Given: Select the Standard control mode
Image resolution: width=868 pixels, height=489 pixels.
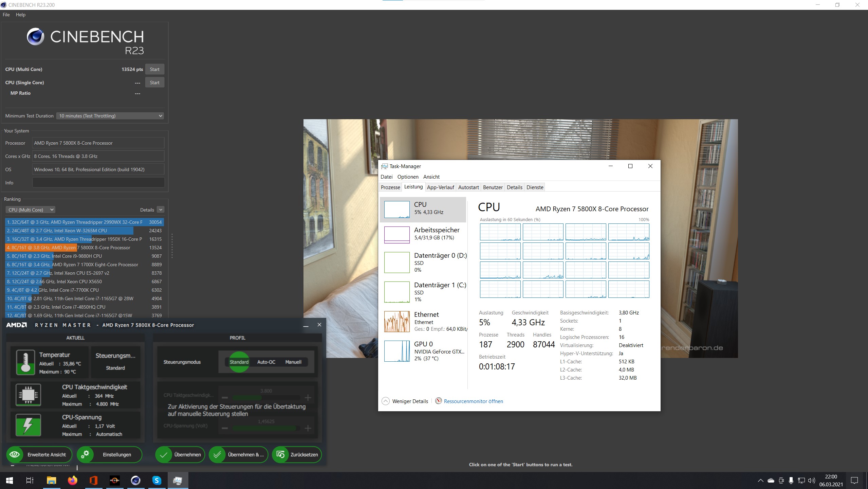Looking at the screenshot, I should pos(239,362).
